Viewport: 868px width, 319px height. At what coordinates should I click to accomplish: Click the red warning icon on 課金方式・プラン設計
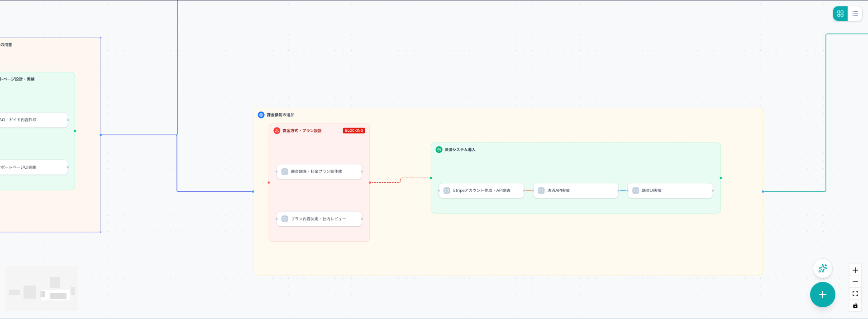click(x=277, y=131)
